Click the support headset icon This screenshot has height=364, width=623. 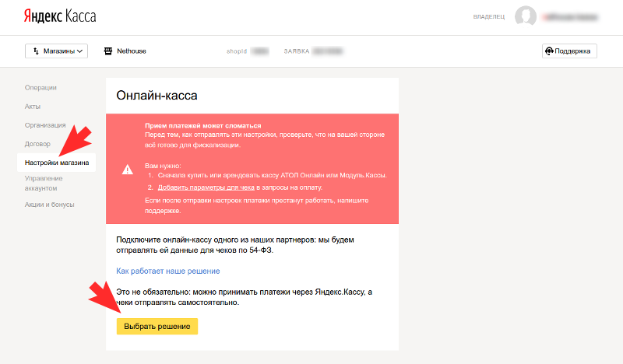click(x=550, y=51)
